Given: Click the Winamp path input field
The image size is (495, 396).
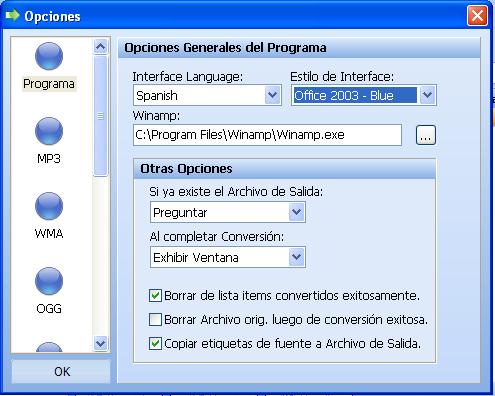Looking at the screenshot, I should pyautogui.click(x=267, y=135).
